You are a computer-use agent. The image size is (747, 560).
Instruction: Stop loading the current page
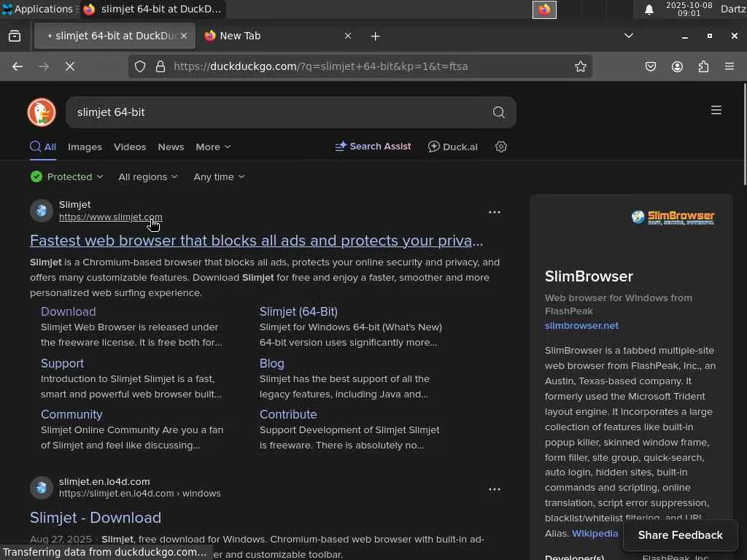click(70, 66)
